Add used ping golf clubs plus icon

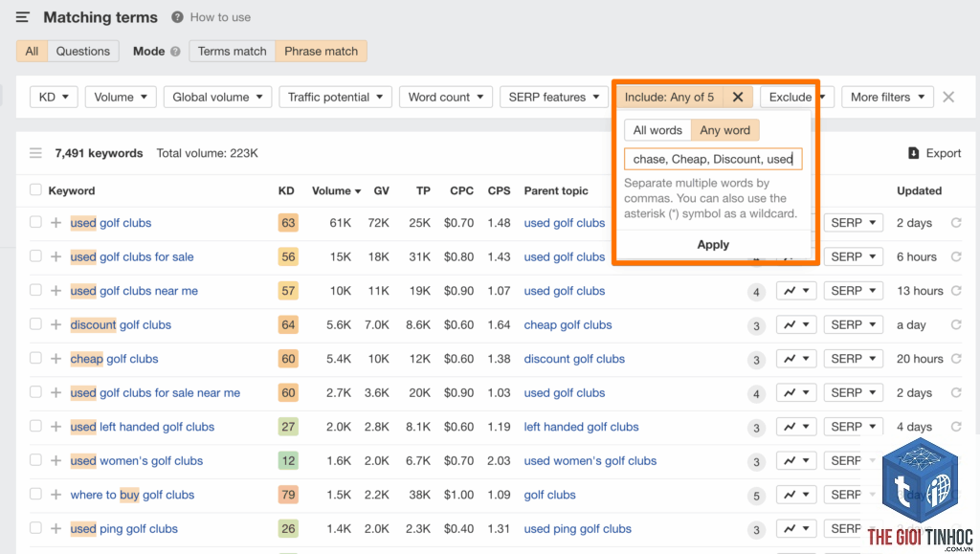pyautogui.click(x=56, y=528)
